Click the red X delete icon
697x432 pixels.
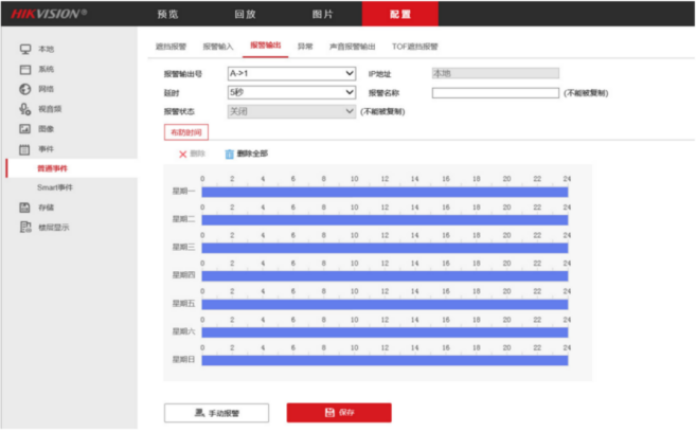(x=183, y=154)
